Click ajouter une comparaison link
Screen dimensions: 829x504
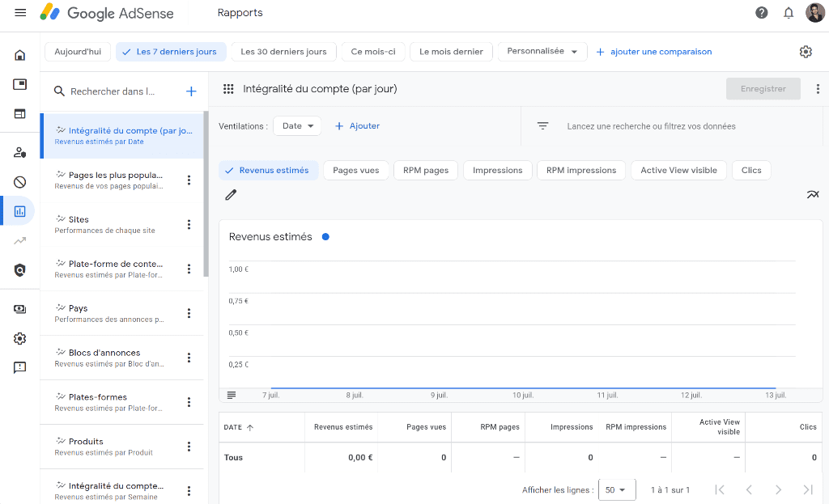654,52
